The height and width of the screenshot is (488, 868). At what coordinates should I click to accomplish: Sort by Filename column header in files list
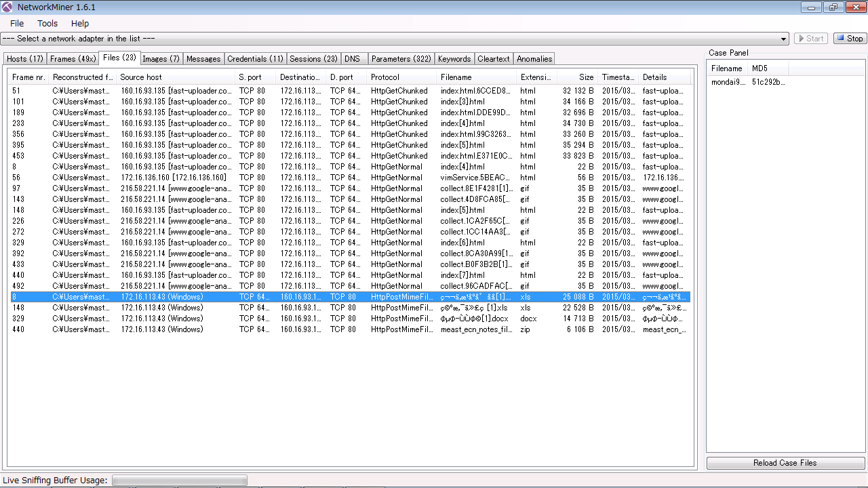476,77
